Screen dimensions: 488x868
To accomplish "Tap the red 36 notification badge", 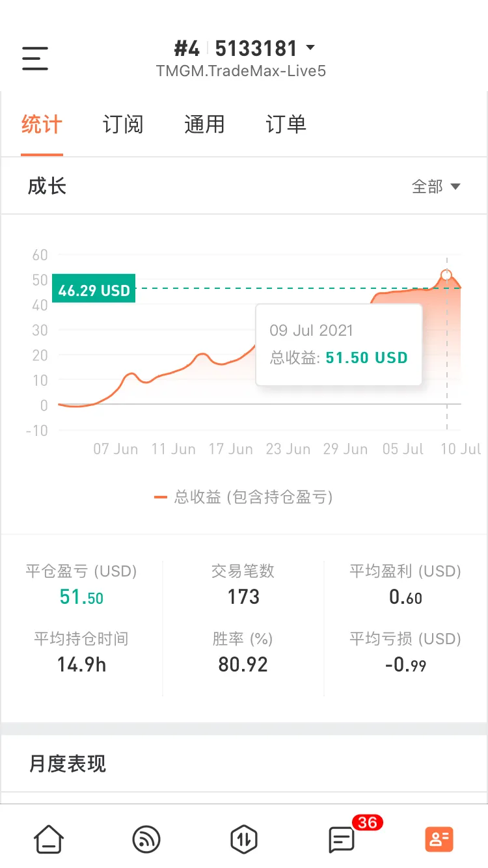I will coord(367,822).
